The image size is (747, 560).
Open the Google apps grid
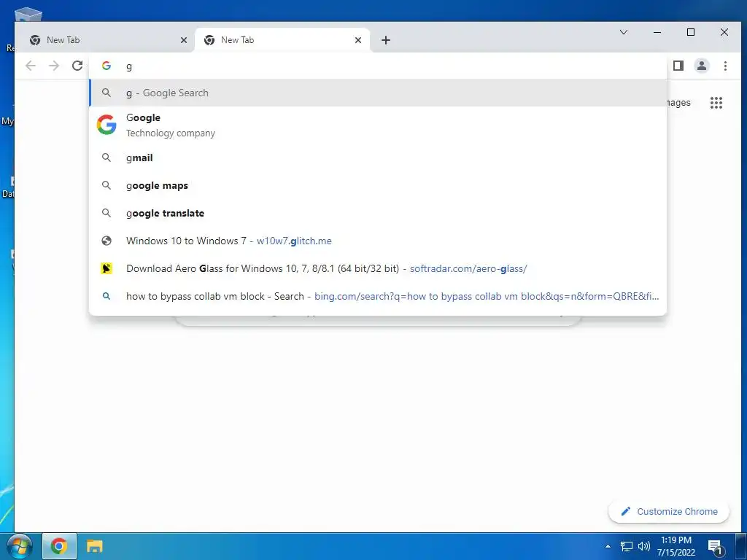pyautogui.click(x=716, y=103)
